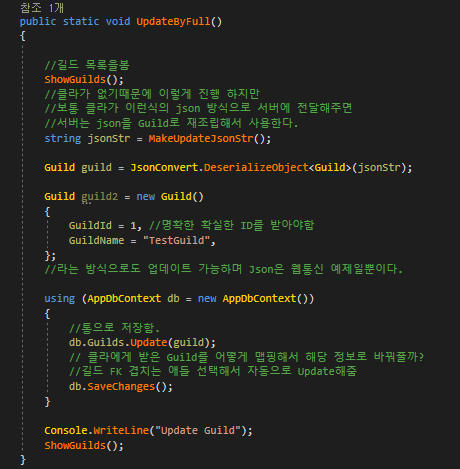Viewport: 460px width, 469px height.
Task: Click the DeserializeObject method name
Action: (256, 167)
